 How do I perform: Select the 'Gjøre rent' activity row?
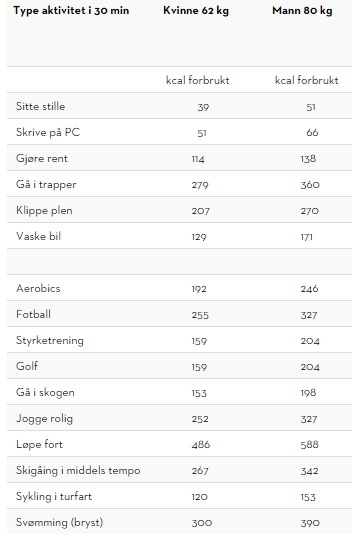pyautogui.click(x=179, y=158)
